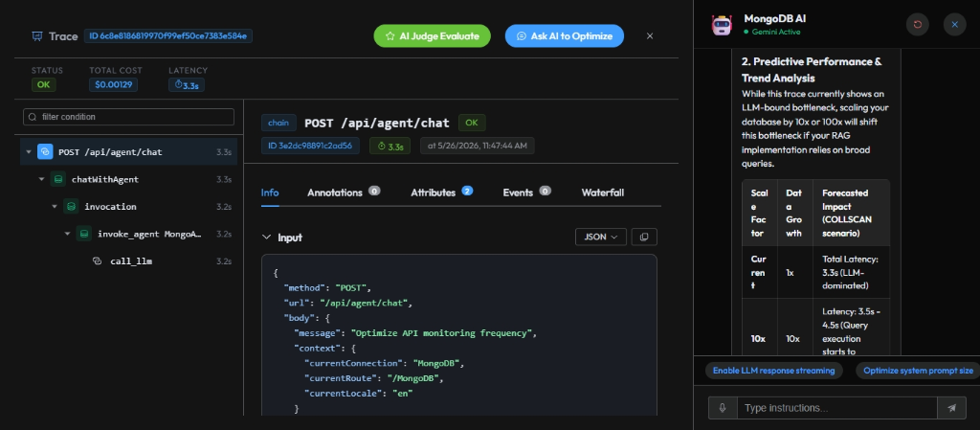This screenshot has height=430, width=980.
Task: Click the "/api/agent/chat" url value in JSON
Action: [x=363, y=304]
